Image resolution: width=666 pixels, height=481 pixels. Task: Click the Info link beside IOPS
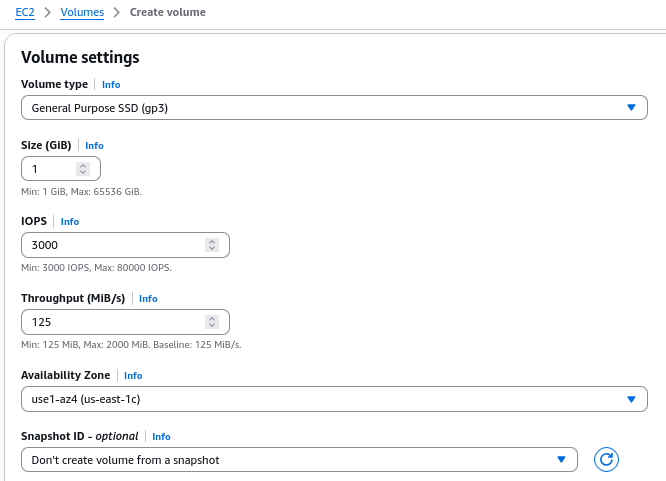pyautogui.click(x=70, y=222)
